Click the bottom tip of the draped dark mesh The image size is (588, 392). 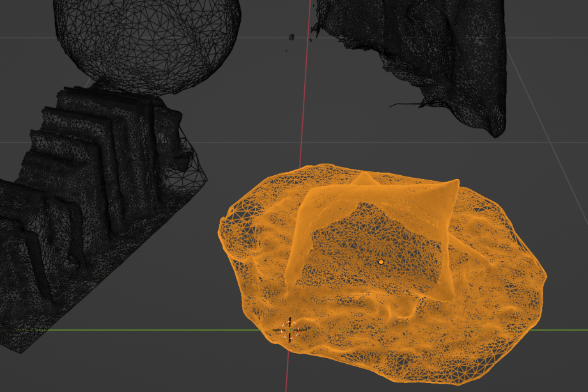coord(497,133)
